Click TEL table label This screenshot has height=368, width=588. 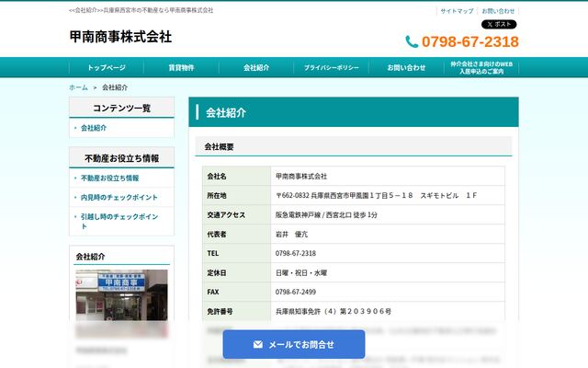[x=212, y=254]
